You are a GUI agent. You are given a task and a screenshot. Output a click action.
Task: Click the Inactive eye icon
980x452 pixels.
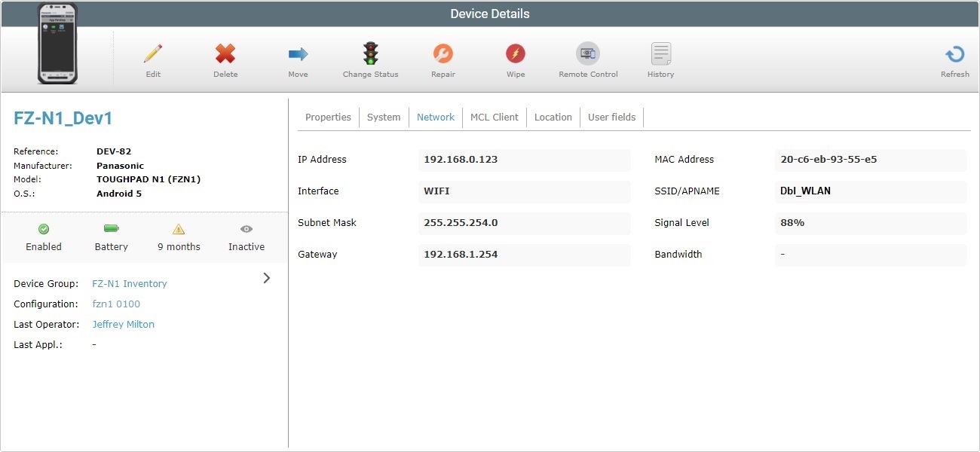(247, 229)
